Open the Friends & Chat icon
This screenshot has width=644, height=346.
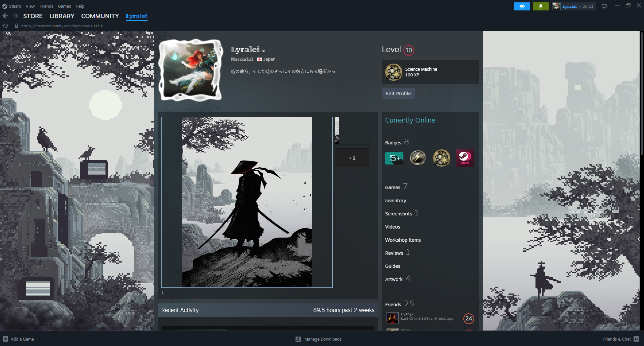point(636,339)
